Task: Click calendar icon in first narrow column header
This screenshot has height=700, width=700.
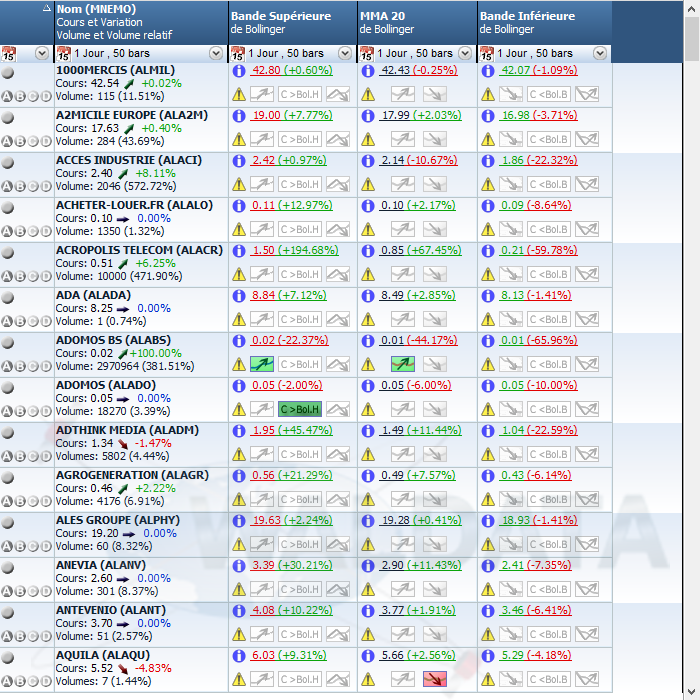Action: click(x=8, y=54)
